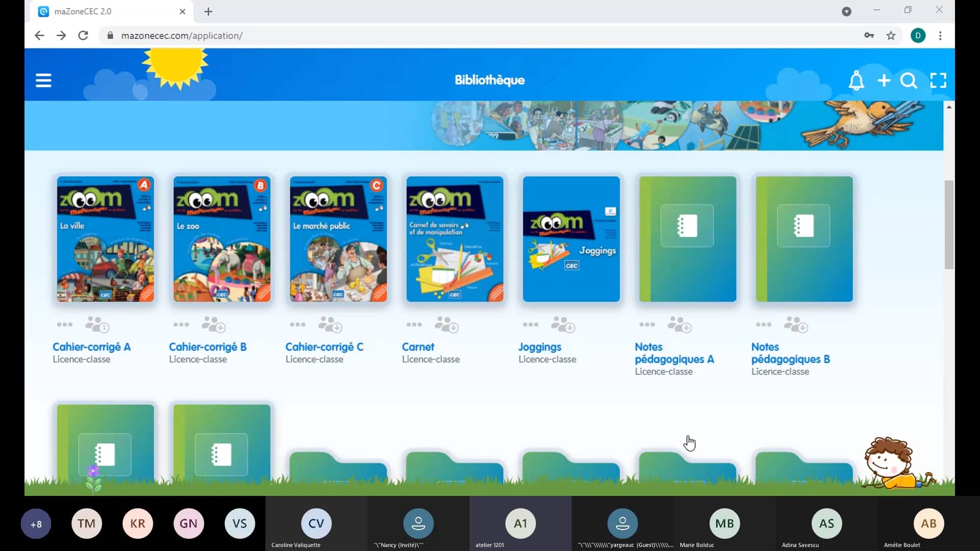The width and height of the screenshot is (980, 551).
Task: Open the Joggings title link
Action: point(540,347)
